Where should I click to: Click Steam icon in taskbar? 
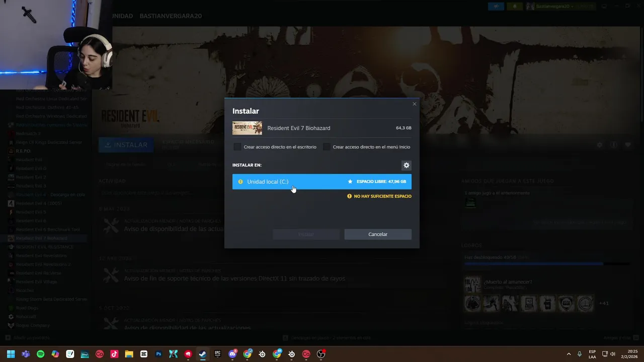(x=203, y=354)
